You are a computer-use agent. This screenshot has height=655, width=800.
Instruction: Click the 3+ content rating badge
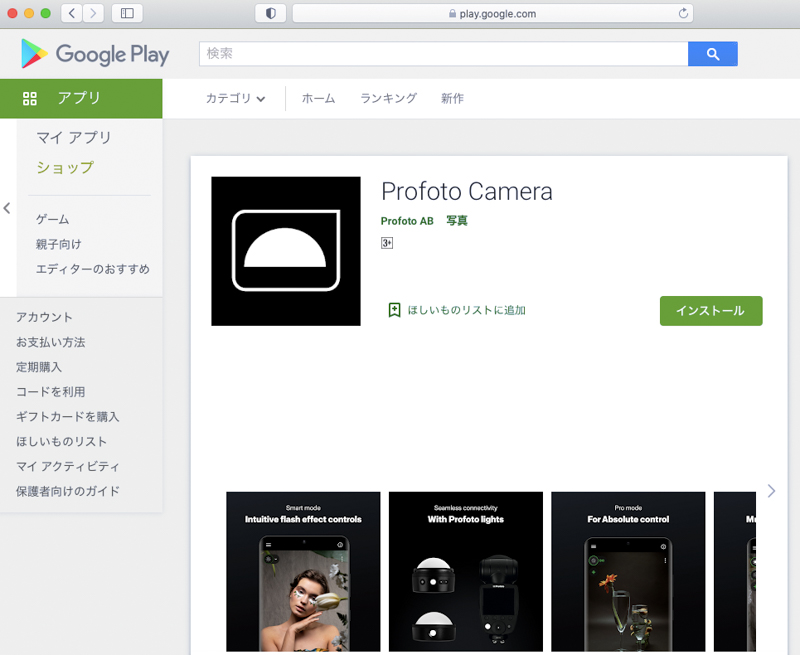click(x=387, y=243)
